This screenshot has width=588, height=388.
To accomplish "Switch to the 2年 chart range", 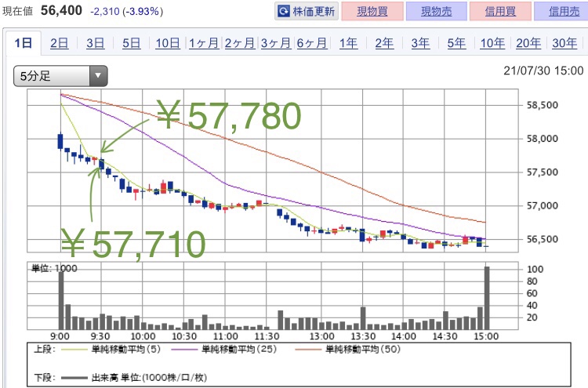I will [x=384, y=43].
